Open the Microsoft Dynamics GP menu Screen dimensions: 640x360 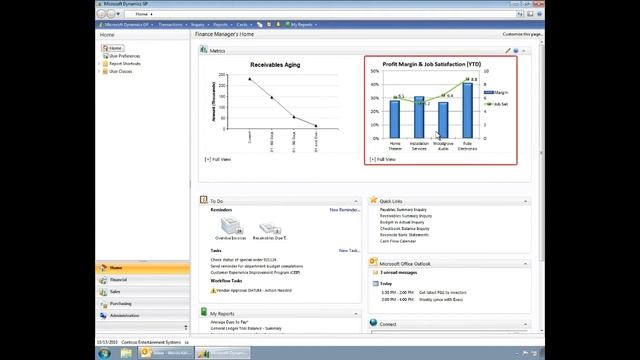pos(127,24)
